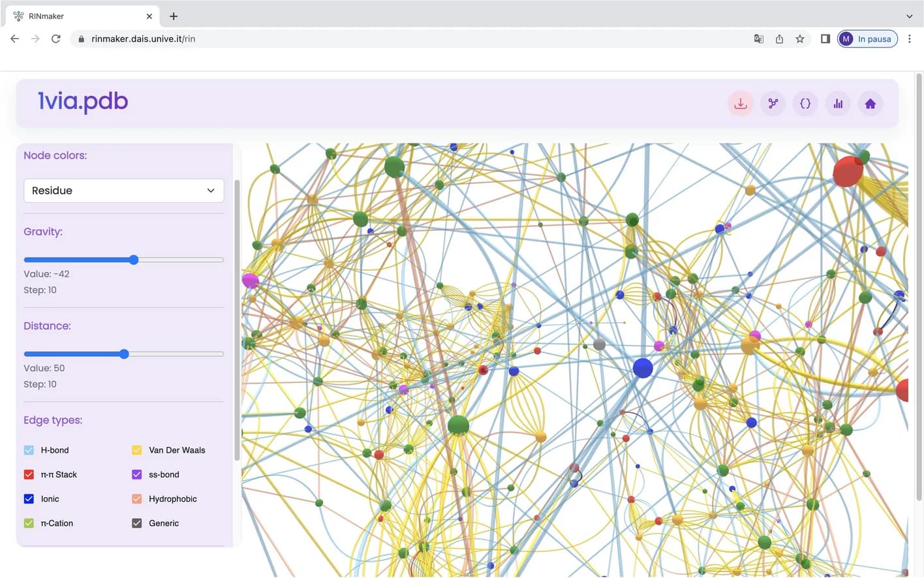924x578 pixels.
Task: Close the RINmaker tab
Action: [149, 16]
